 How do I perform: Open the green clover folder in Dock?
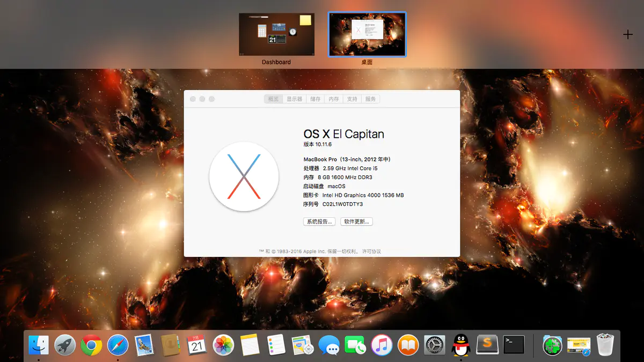[552, 345]
